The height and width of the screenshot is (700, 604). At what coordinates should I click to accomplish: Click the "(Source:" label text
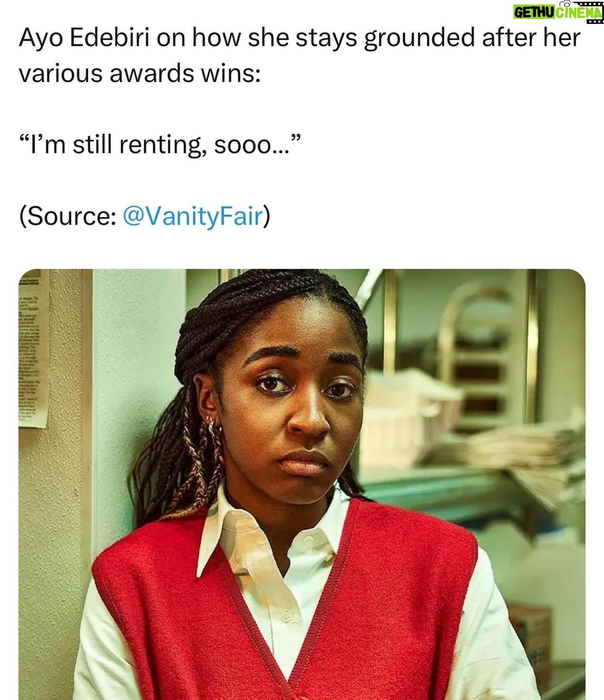pos(68,216)
